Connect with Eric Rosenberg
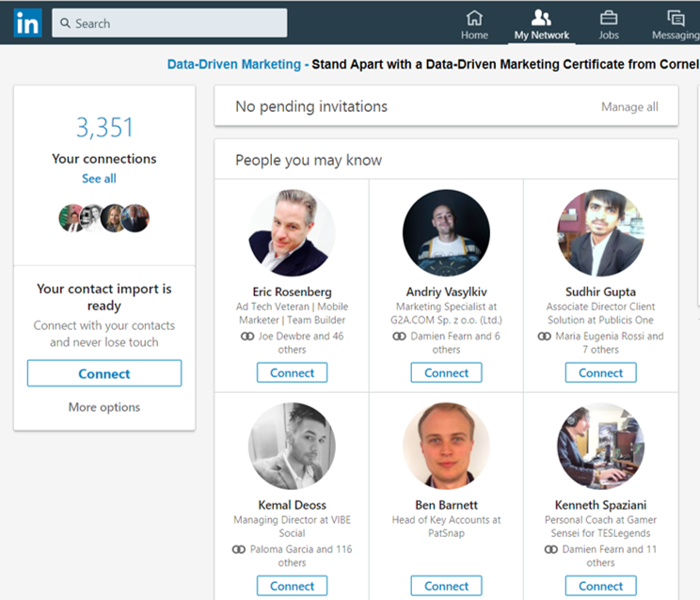The height and width of the screenshot is (600, 700). 292,372
